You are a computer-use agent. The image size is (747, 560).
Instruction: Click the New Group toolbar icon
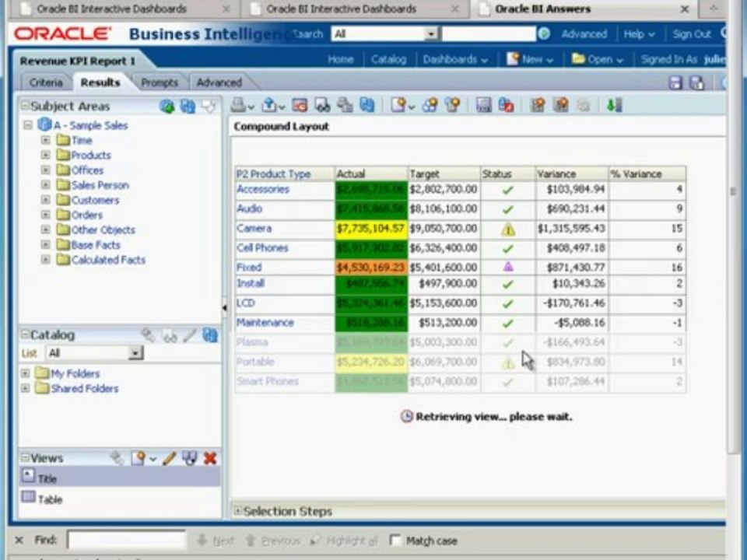coord(430,105)
